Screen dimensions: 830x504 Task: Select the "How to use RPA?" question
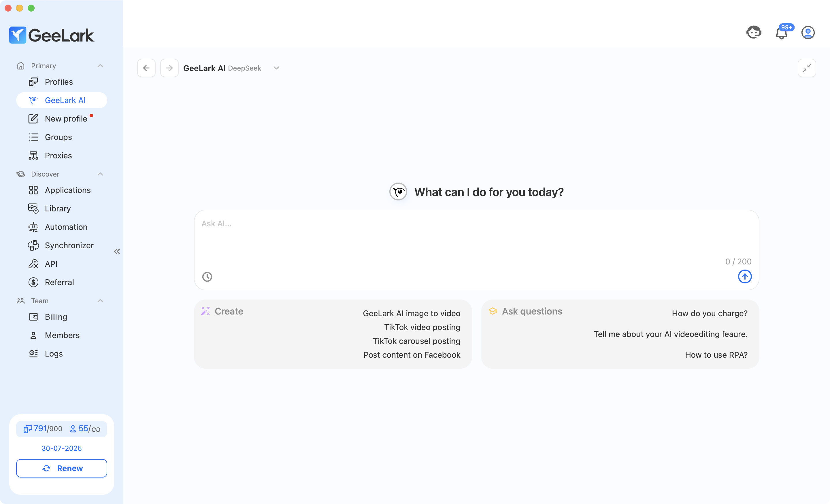(716, 355)
